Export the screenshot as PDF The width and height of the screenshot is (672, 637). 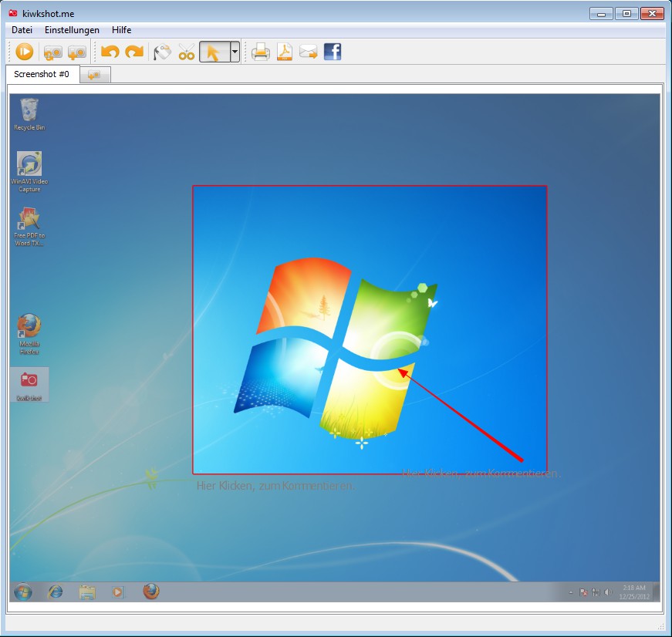pyautogui.click(x=285, y=52)
